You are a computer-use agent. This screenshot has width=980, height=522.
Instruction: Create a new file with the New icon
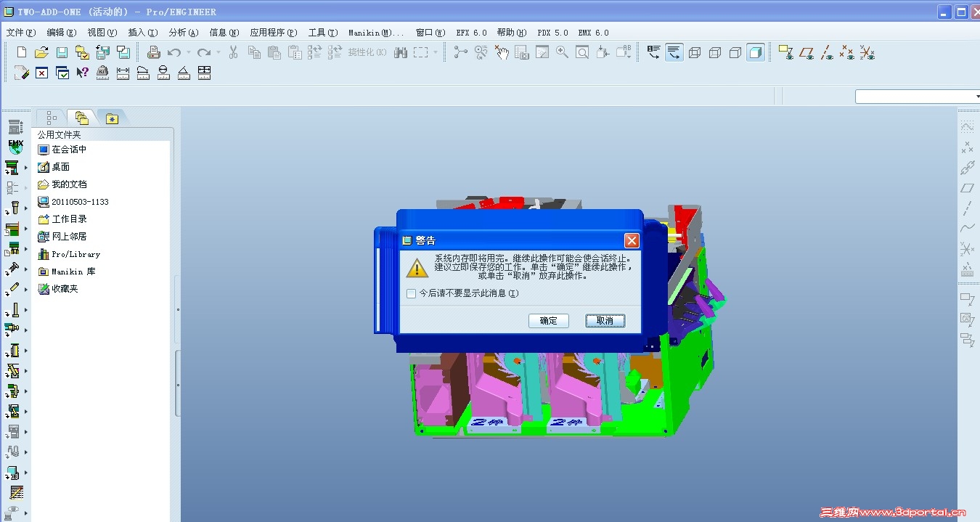[x=22, y=52]
